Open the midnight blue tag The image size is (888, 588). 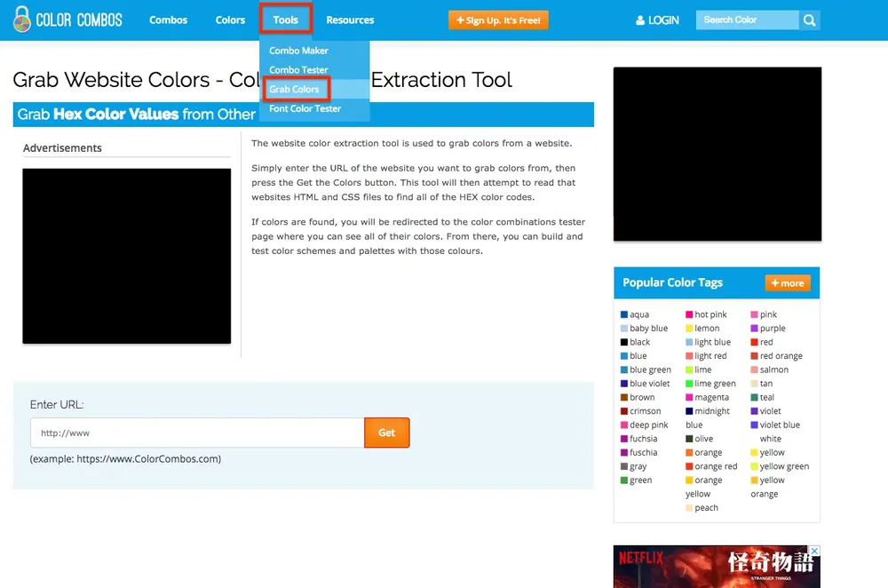point(708,418)
